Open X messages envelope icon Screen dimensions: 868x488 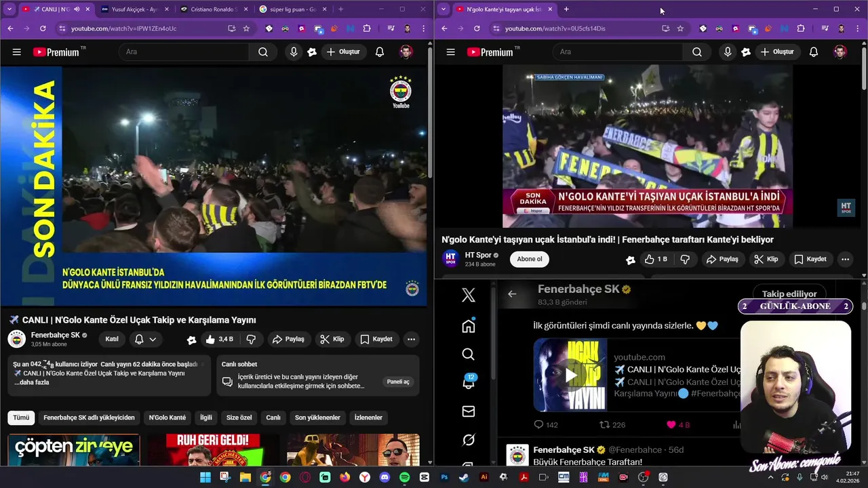469,411
